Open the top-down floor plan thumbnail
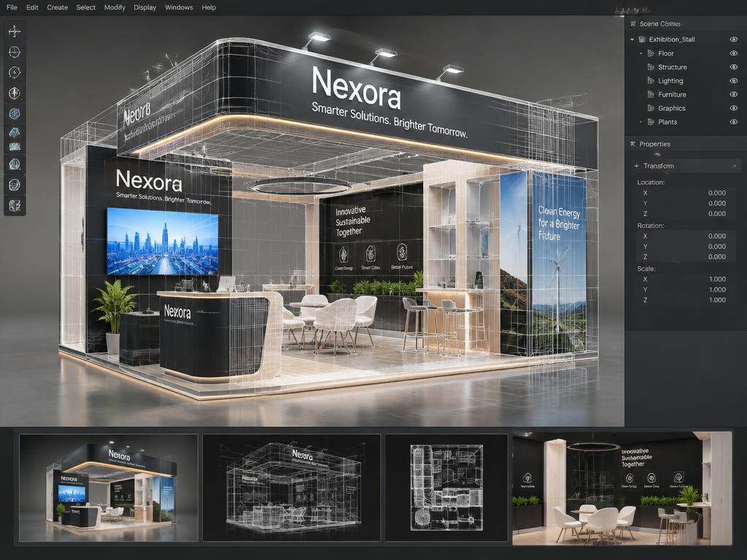Screen dimensions: 747x560 click(447, 488)
